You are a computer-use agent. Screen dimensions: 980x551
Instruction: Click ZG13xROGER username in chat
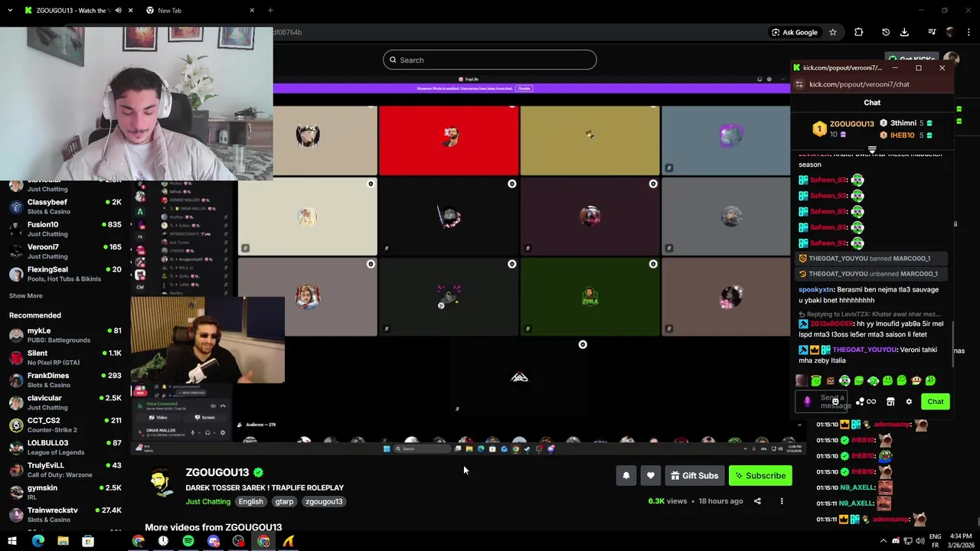831,324
